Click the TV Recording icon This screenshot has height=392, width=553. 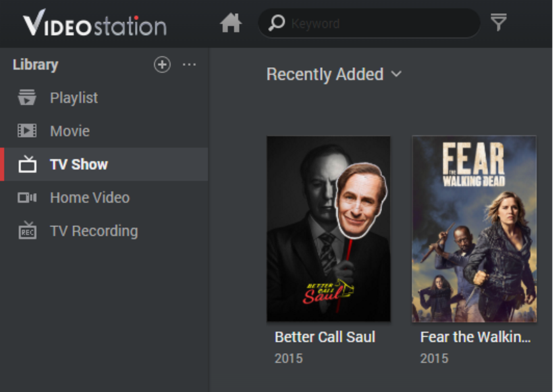[x=27, y=231]
